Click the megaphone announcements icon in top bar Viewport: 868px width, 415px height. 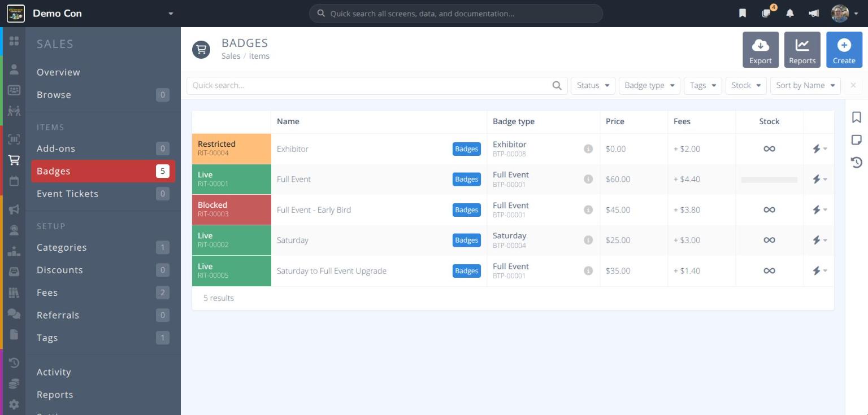[814, 13]
